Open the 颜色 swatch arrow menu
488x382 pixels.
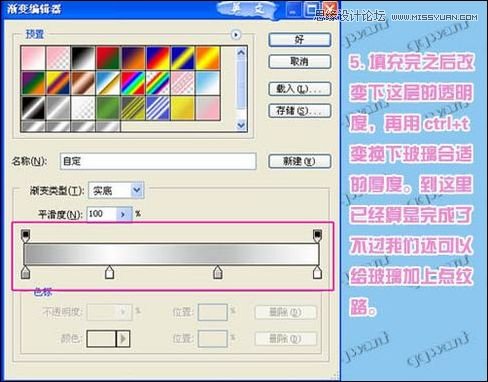point(123,339)
